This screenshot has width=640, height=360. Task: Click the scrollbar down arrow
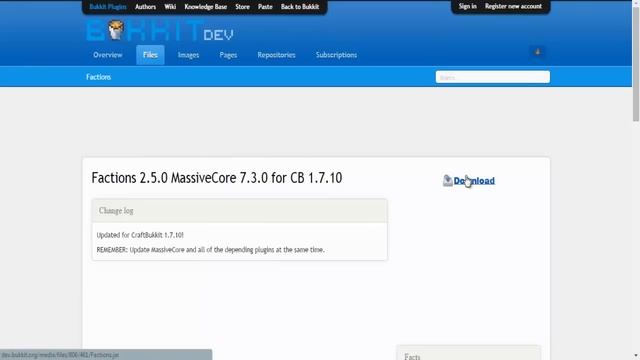tap(636, 356)
